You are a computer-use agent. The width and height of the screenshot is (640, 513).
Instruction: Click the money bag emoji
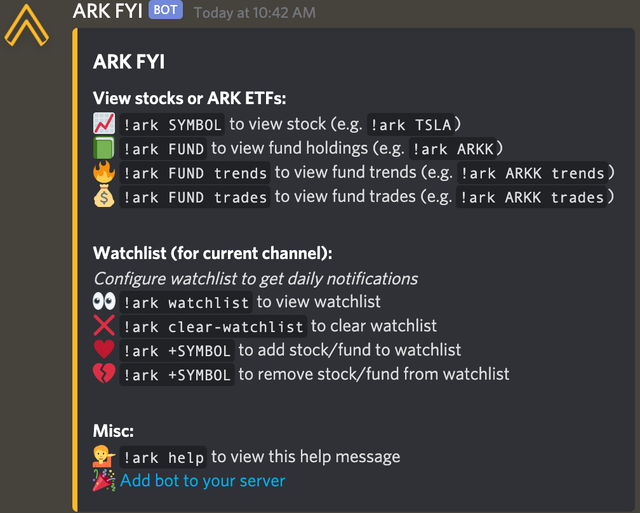click(x=104, y=196)
